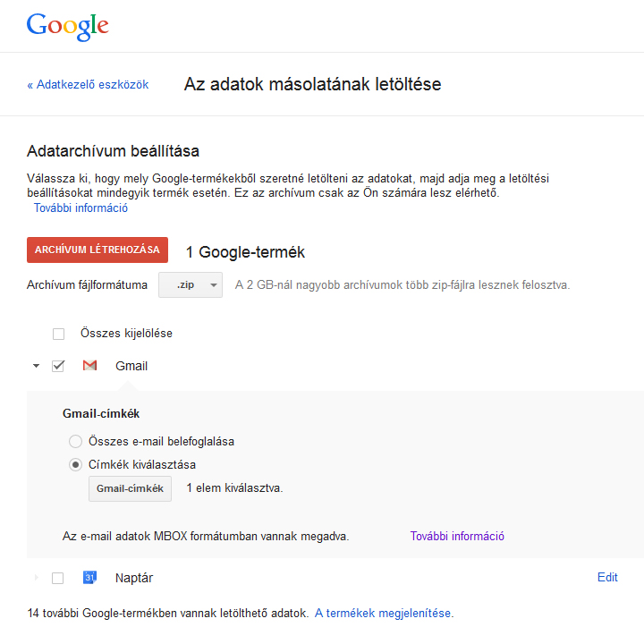644x644 pixels.
Task: Open the .zip file format dropdown
Action: 191,285
